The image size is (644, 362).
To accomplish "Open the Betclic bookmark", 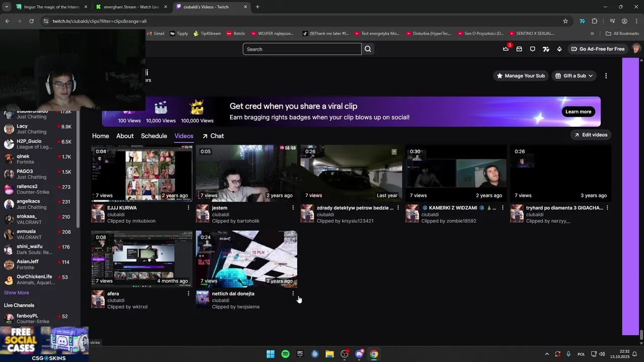I will coord(236,34).
